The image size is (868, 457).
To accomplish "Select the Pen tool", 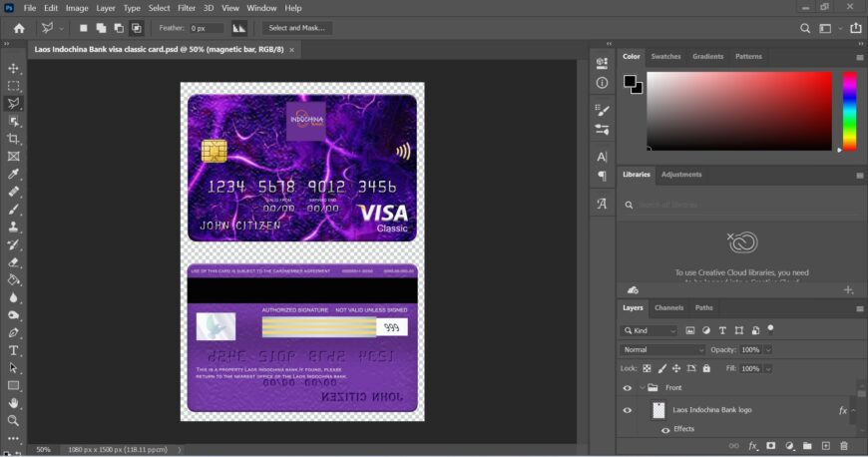I will 13,333.
